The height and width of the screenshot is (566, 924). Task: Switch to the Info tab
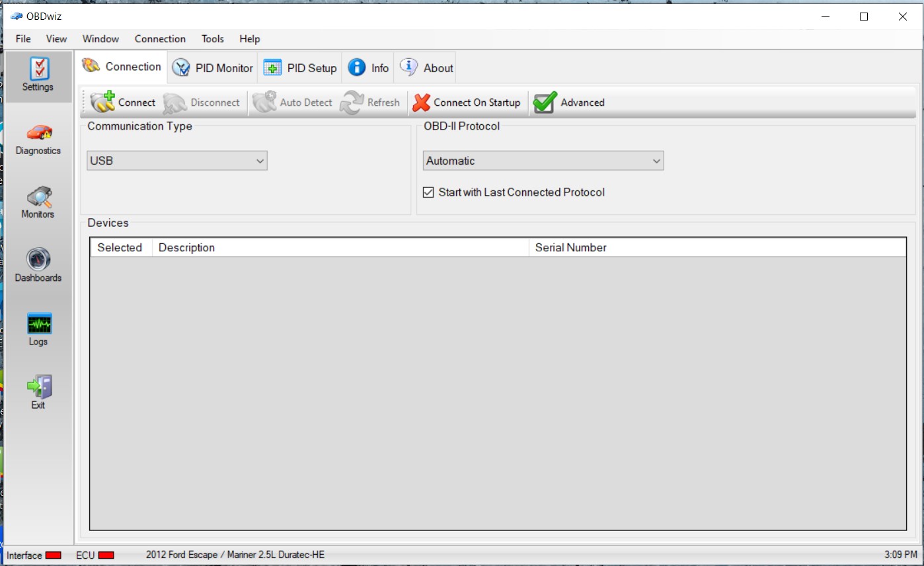pyautogui.click(x=368, y=67)
